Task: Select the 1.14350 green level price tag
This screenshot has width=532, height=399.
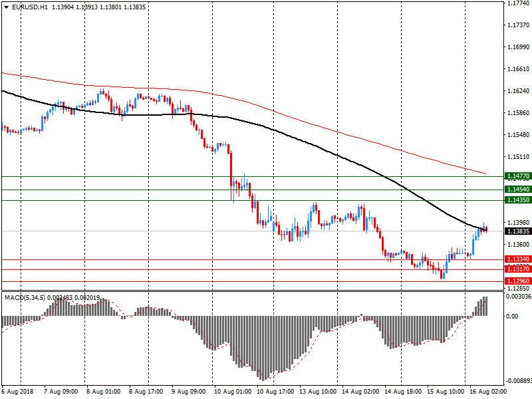Action: click(x=518, y=200)
